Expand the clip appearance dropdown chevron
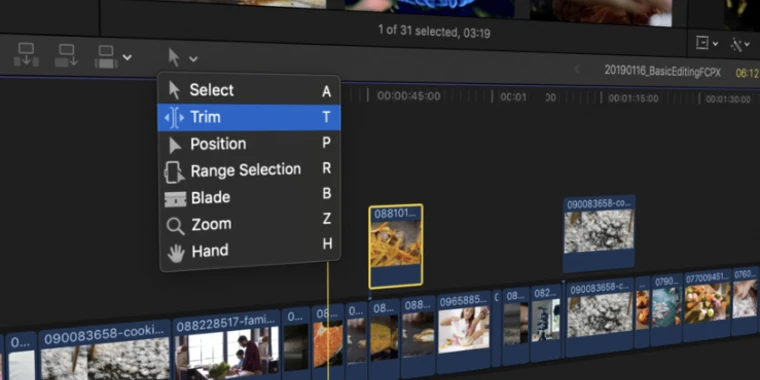The height and width of the screenshot is (380, 760). tap(715, 44)
